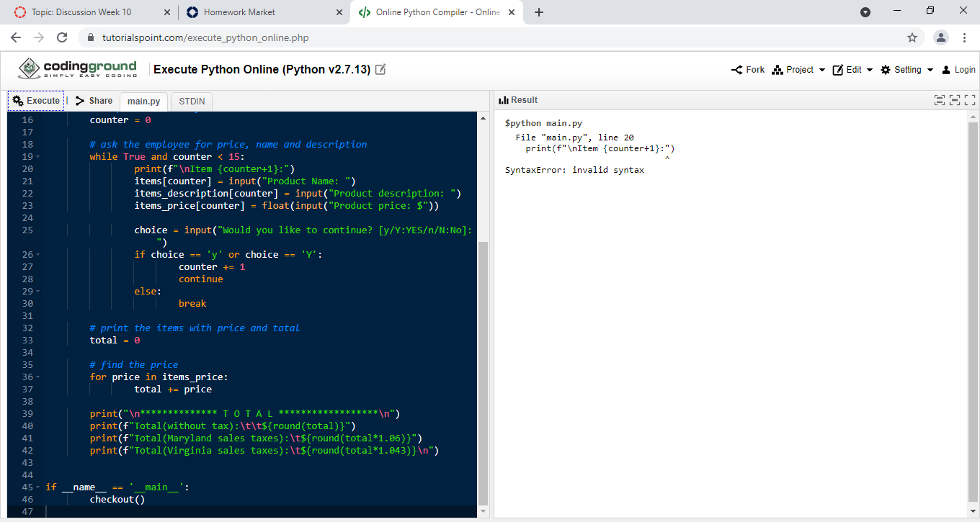The width and height of the screenshot is (980, 522).
Task: Click the middle layout icon in Result panel header
Action: pyautogui.click(x=954, y=100)
